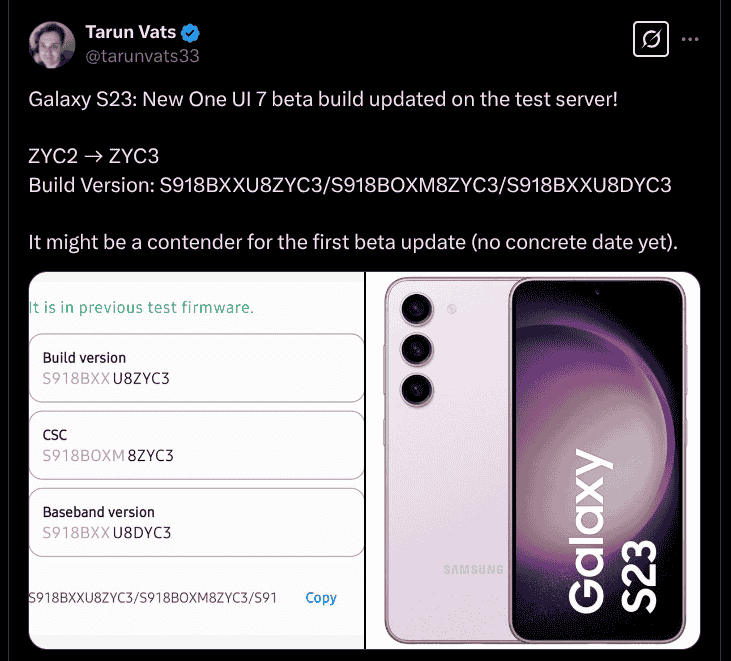The width and height of the screenshot is (731, 661).
Task: Click the blue Copy link
Action: [321, 598]
